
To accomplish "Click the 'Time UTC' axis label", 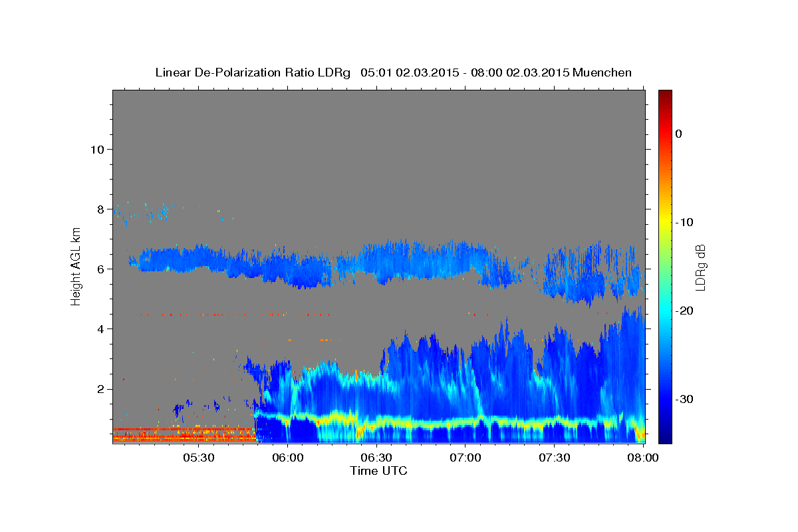I will point(378,471).
